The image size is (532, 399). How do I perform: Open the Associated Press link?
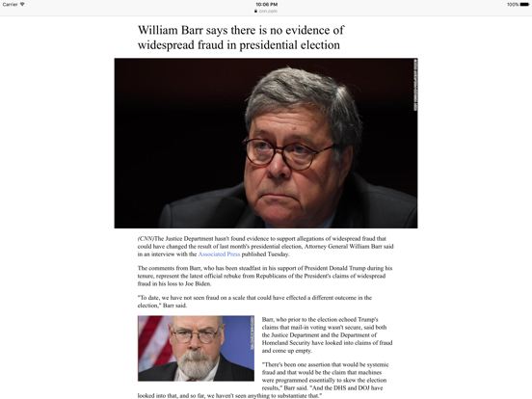tap(219, 254)
